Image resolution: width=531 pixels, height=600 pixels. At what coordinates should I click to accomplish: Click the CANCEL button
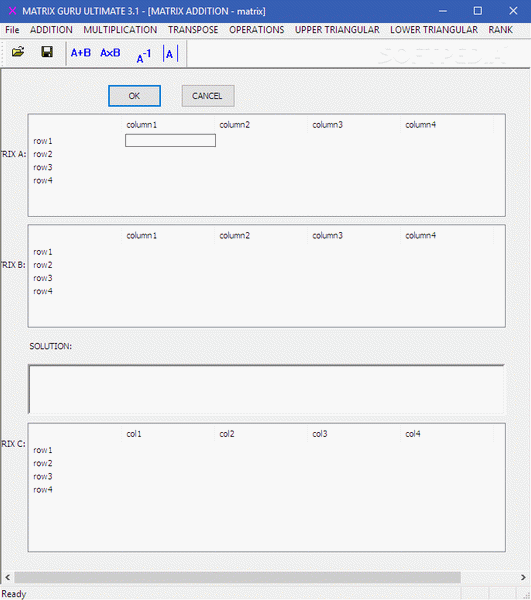pyautogui.click(x=208, y=96)
